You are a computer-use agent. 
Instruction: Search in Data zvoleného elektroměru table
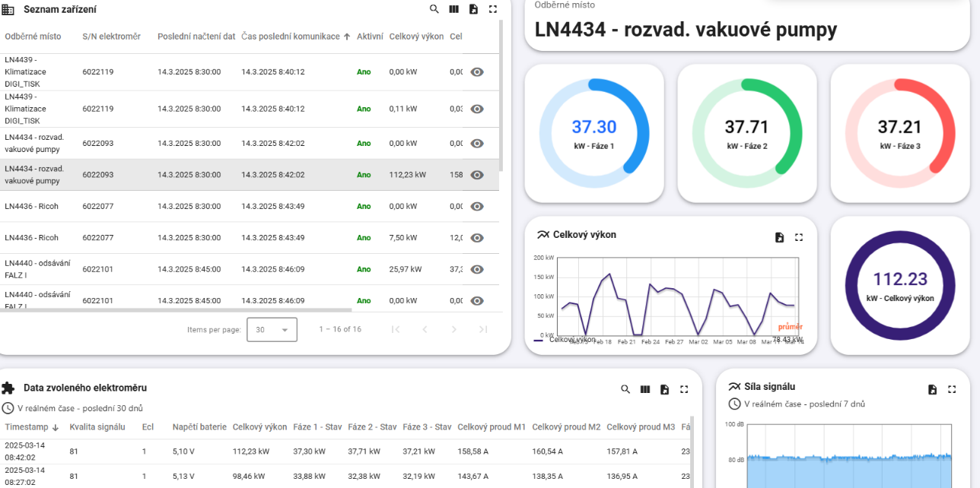[x=625, y=389]
